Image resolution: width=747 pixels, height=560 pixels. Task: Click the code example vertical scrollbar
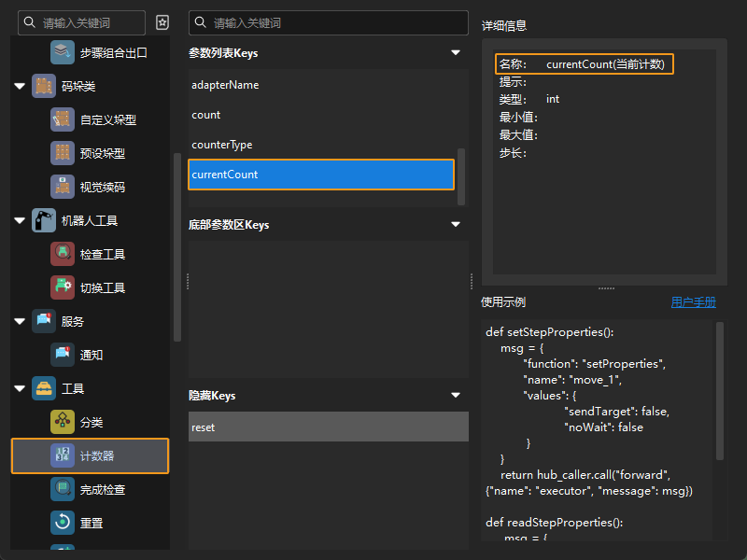pyautogui.click(x=719, y=392)
